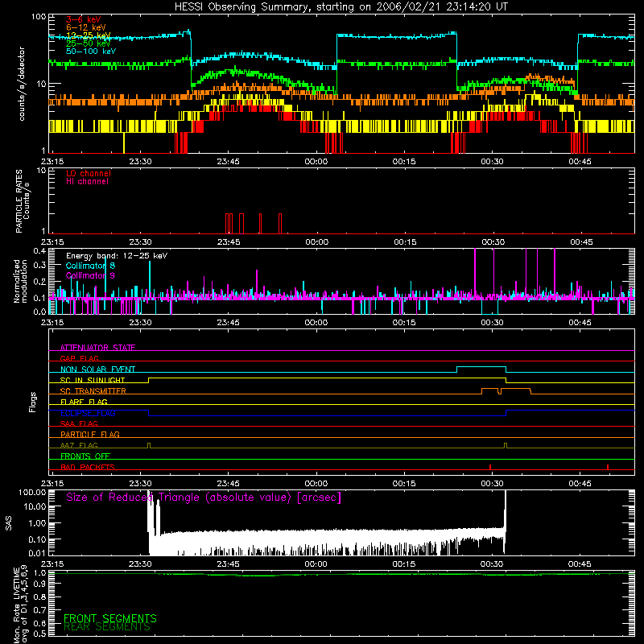This screenshot has width=644, height=644.
Task: Click the A47 FLAG label
Action: [79, 445]
